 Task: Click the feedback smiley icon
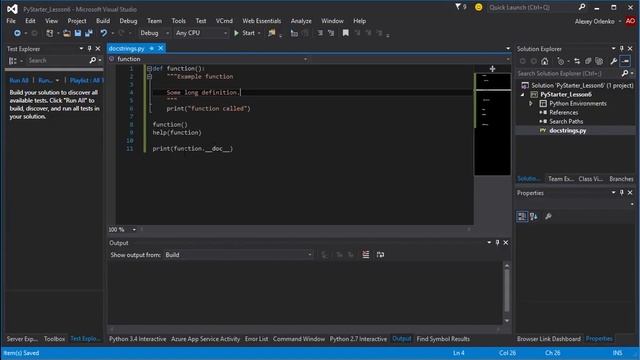pos(478,7)
